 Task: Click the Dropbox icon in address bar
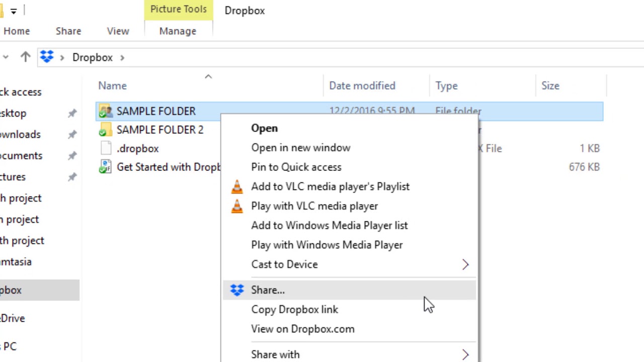47,57
